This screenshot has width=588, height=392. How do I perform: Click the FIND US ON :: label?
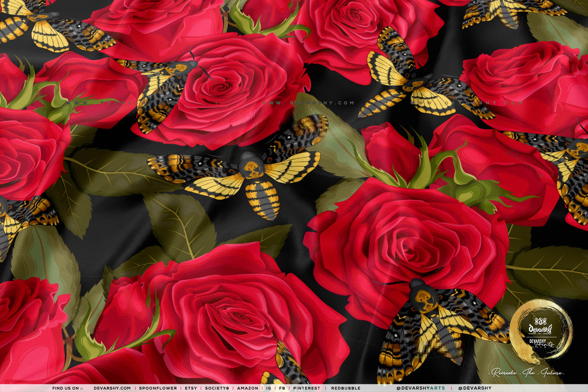pos(68,388)
